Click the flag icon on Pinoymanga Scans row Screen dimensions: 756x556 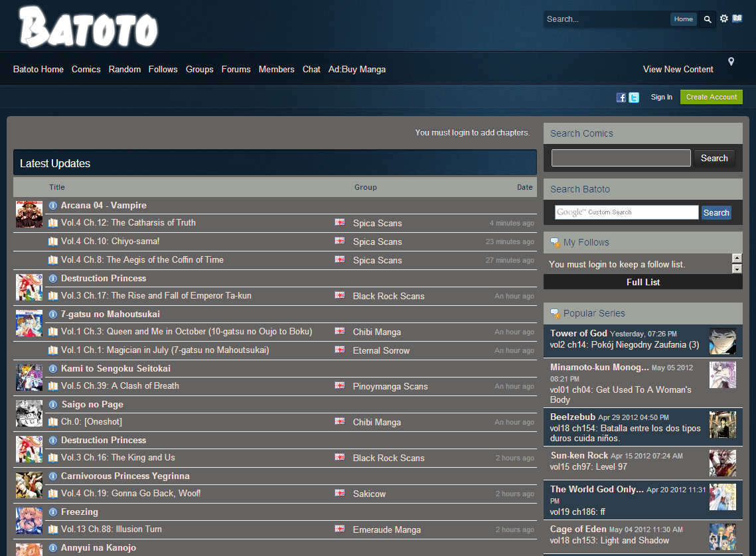click(x=340, y=385)
